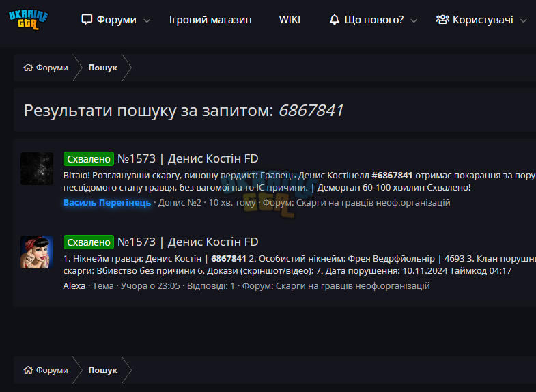
Task: Click the bell icon for Що нового
Action: pos(335,20)
